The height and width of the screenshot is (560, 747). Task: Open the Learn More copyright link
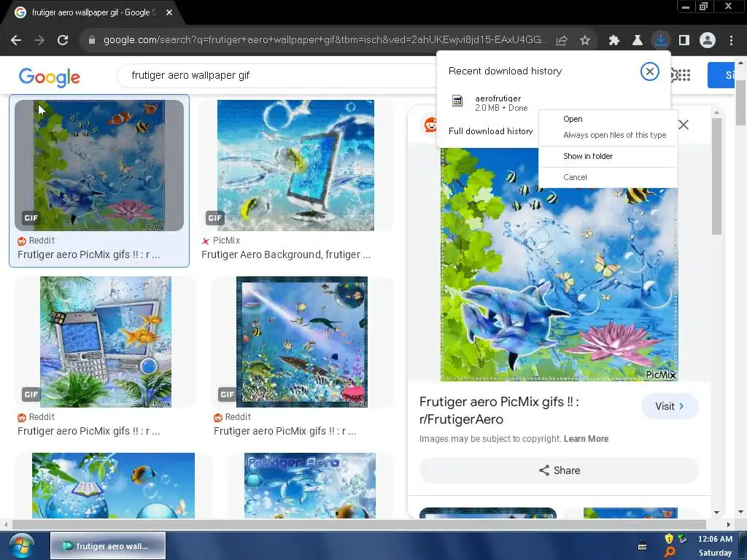586,438
